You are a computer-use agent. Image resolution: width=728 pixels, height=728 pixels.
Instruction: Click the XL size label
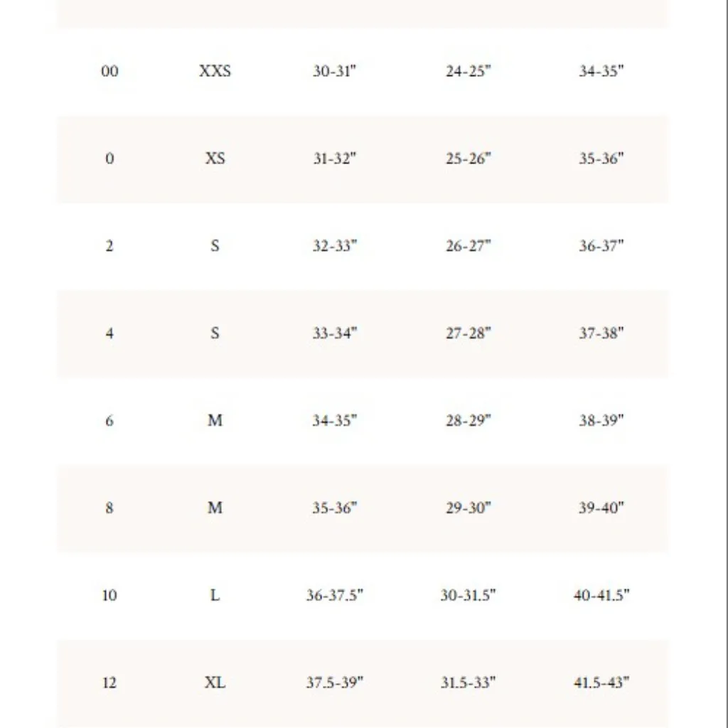(215, 683)
